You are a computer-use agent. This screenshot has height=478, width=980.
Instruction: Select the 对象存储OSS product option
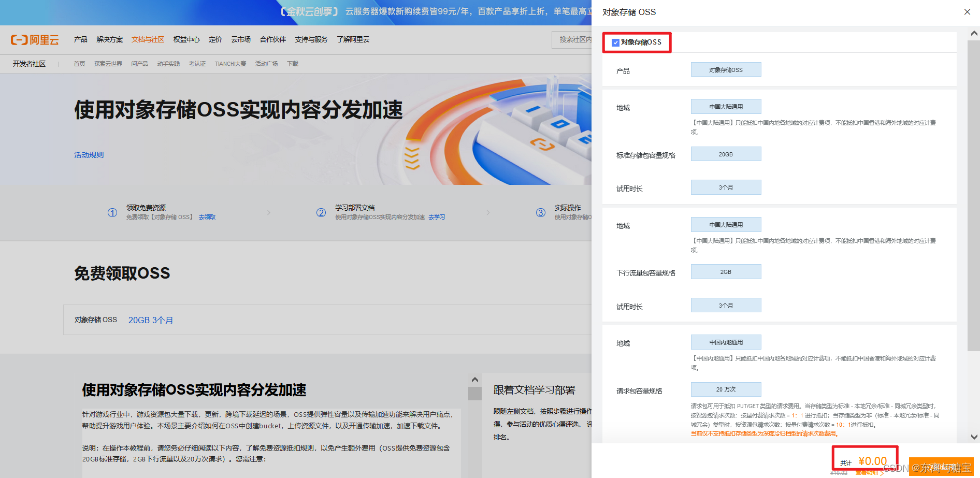(x=726, y=70)
